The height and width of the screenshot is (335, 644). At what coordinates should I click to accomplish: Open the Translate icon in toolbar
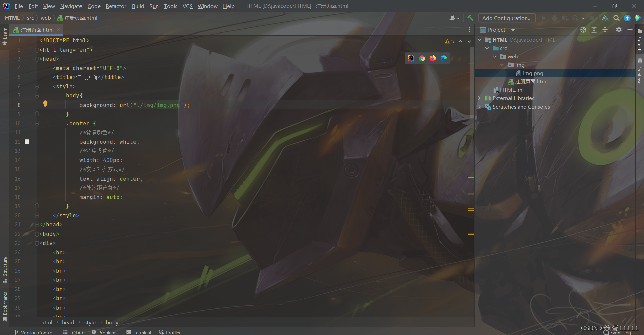(605, 18)
